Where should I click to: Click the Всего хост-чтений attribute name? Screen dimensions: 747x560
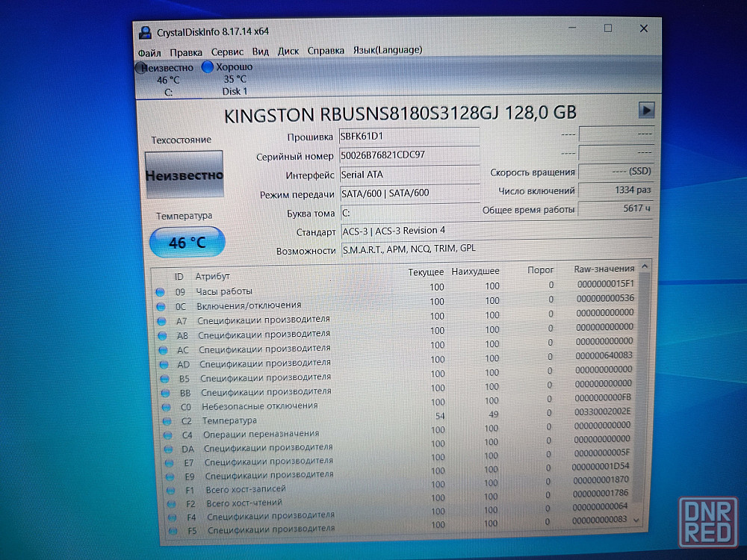click(x=244, y=503)
